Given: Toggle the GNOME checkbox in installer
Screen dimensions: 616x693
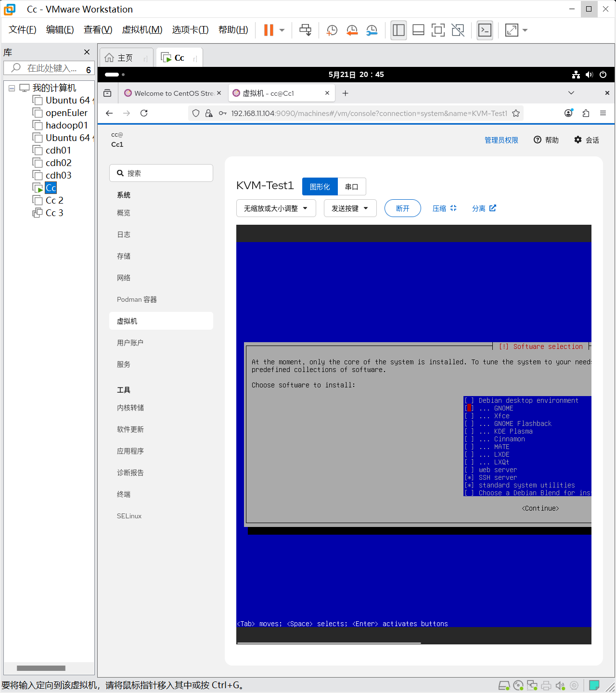Looking at the screenshot, I should [469, 408].
